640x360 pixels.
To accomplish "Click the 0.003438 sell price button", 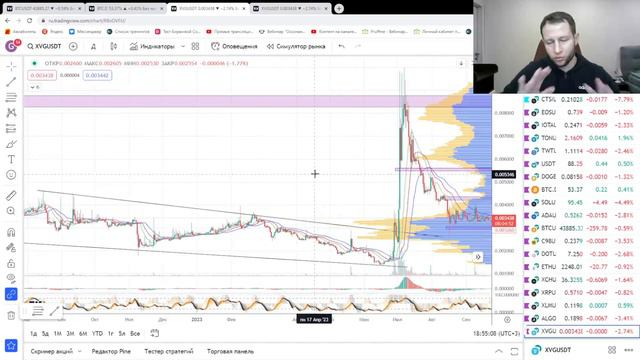I will click(42, 76).
